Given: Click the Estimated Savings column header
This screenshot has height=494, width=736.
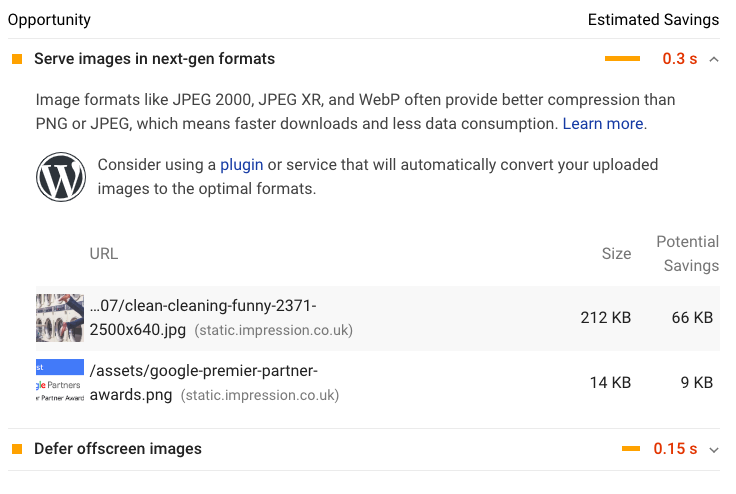Looking at the screenshot, I should click(x=653, y=20).
